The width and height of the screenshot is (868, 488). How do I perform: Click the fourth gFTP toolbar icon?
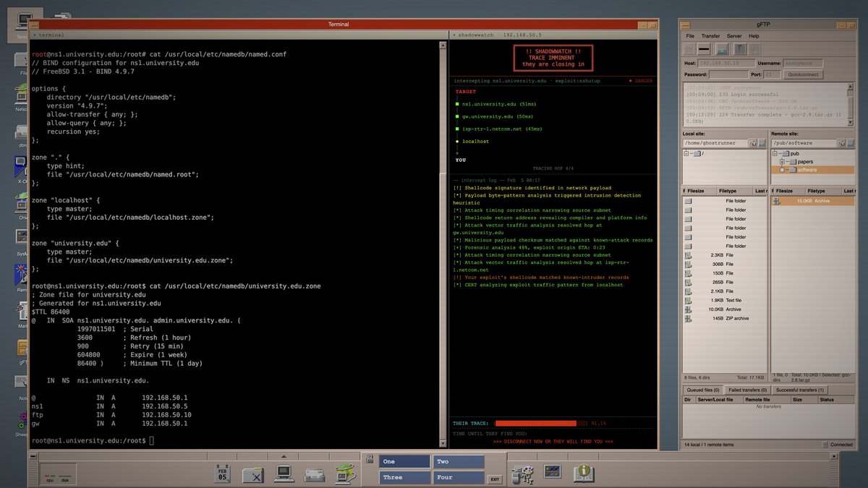[740, 49]
